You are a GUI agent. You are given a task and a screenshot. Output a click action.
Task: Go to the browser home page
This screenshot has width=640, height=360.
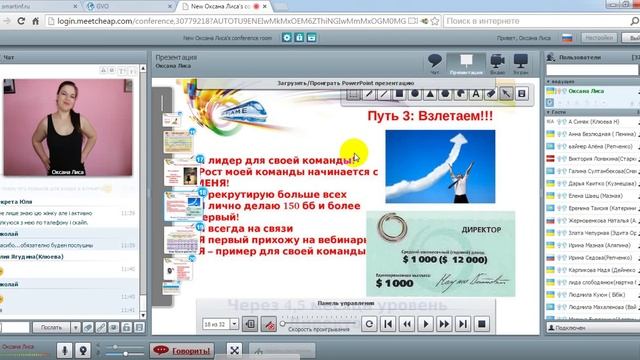click(36, 21)
